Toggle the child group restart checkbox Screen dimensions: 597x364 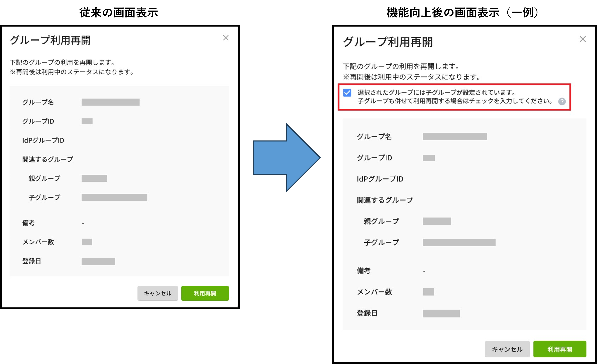347,92
